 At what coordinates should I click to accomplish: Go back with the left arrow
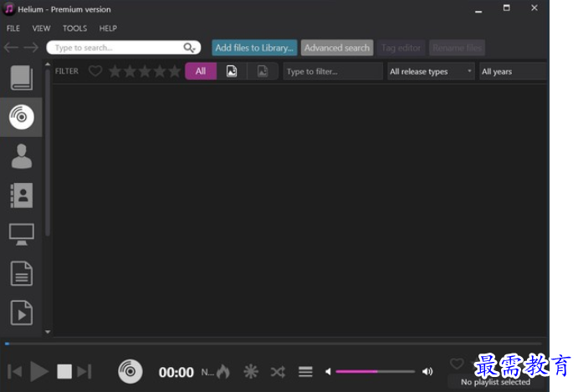(11, 48)
